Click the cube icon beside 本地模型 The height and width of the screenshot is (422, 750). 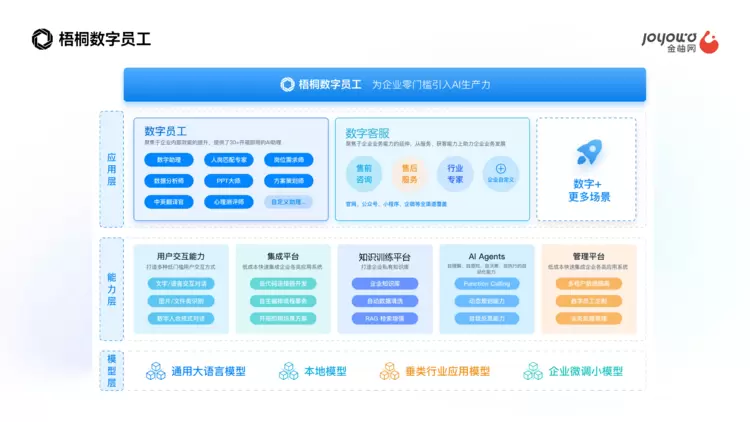pyautogui.click(x=289, y=371)
